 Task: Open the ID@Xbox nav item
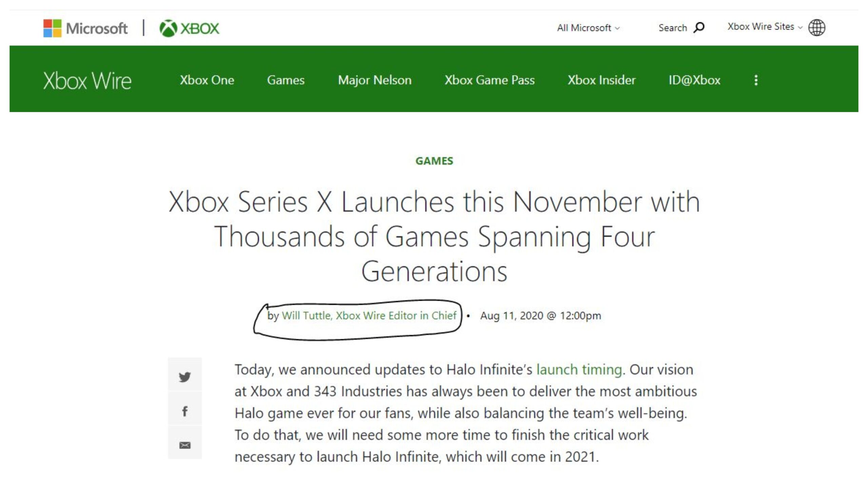click(694, 80)
